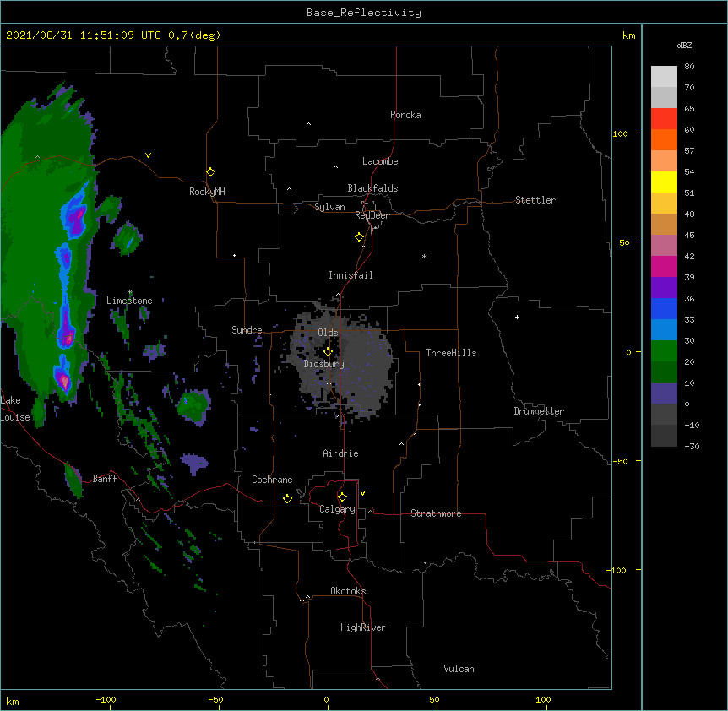Click the Okotoks label

348,591
